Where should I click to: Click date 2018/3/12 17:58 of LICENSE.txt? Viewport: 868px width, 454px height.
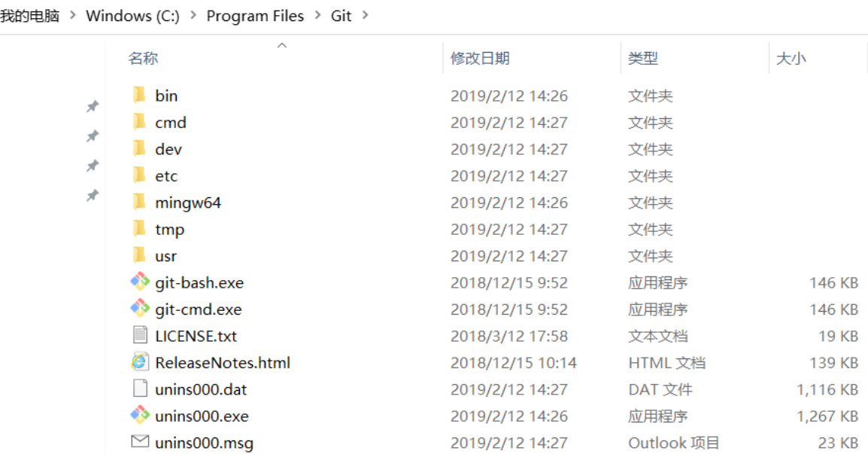click(x=509, y=336)
